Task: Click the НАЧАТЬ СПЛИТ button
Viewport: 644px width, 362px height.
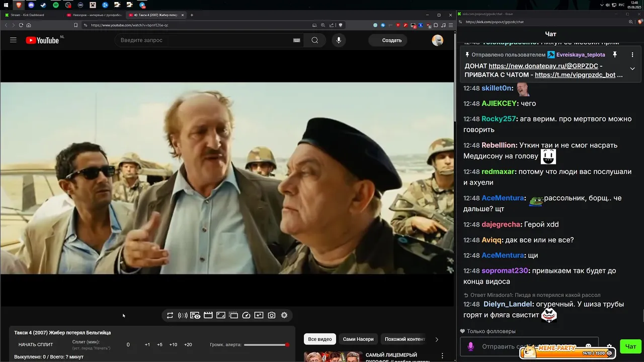Action: [36, 345]
